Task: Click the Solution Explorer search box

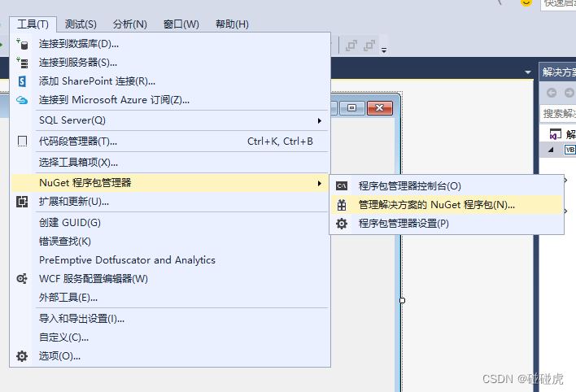Action: coord(558,114)
